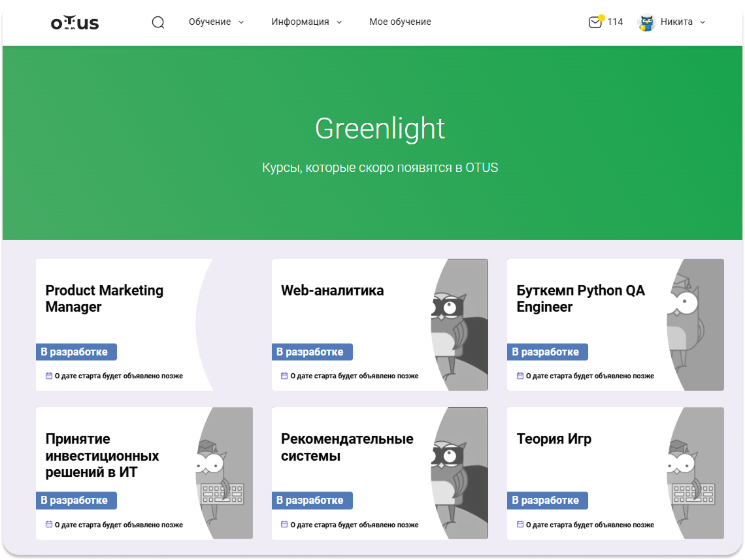Screen dimensions: 745x560
Task: Open the OTUS logo home link
Action: 75,22
